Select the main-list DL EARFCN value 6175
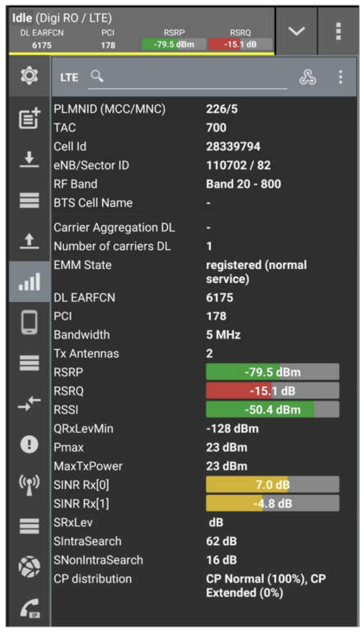364x632 pixels. point(219,297)
